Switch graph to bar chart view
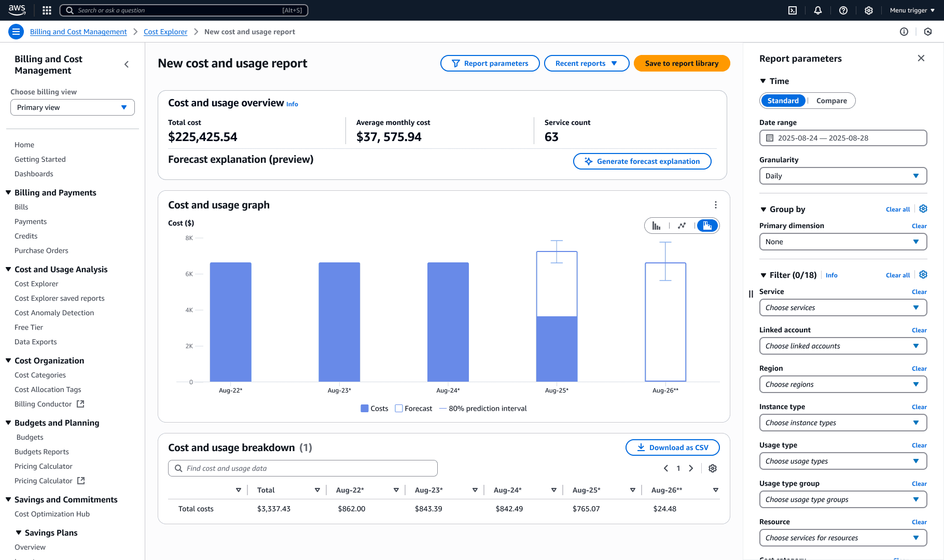This screenshot has width=944, height=560. point(657,226)
